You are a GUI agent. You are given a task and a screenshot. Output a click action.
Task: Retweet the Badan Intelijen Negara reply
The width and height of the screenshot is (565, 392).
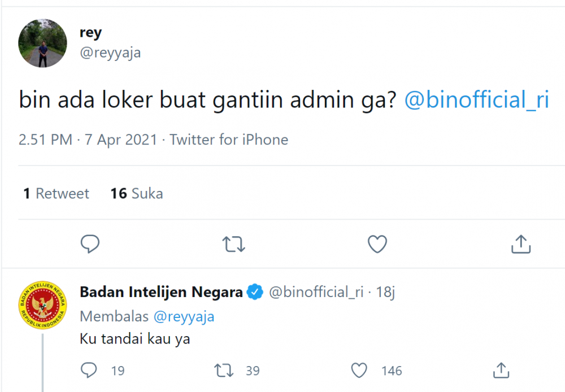225,371
